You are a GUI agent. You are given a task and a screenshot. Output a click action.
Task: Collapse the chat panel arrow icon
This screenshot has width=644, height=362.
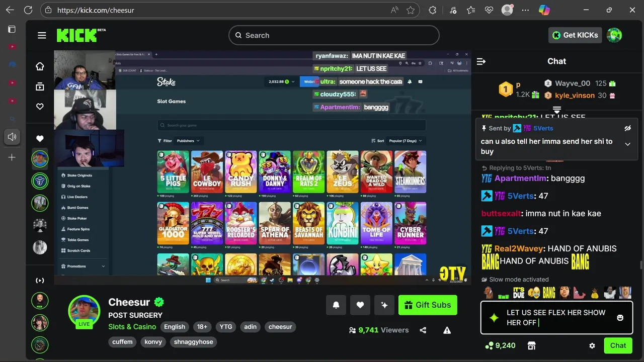pyautogui.click(x=481, y=61)
